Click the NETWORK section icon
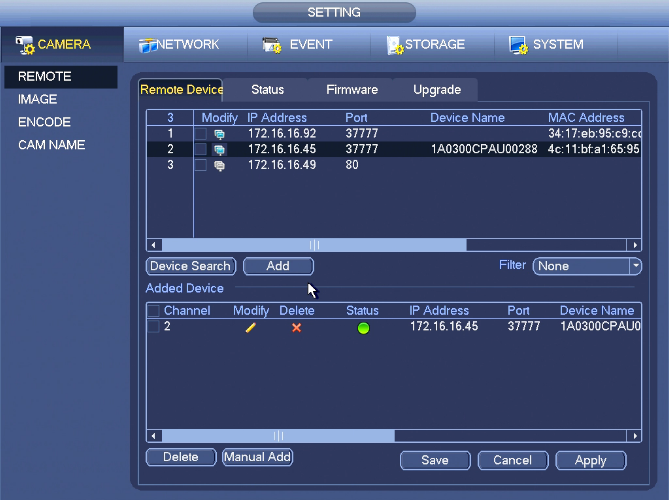This screenshot has height=500, width=669. 148,45
